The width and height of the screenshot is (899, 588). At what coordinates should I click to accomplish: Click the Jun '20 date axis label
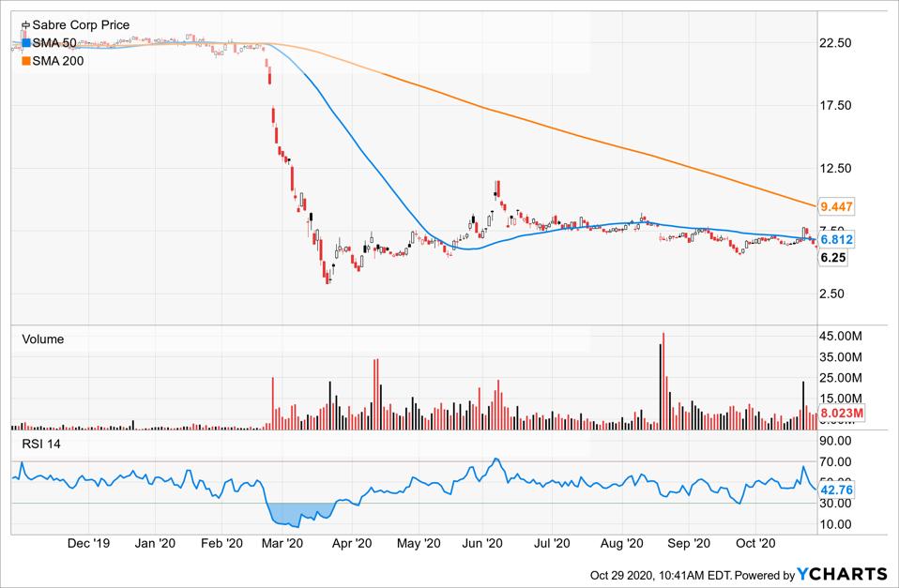(x=482, y=543)
